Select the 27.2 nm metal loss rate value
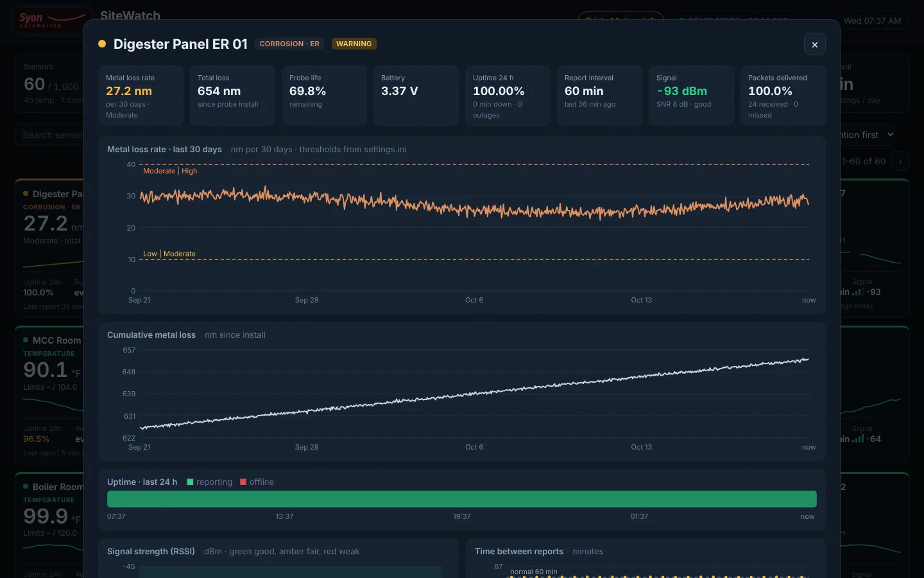 pos(129,91)
